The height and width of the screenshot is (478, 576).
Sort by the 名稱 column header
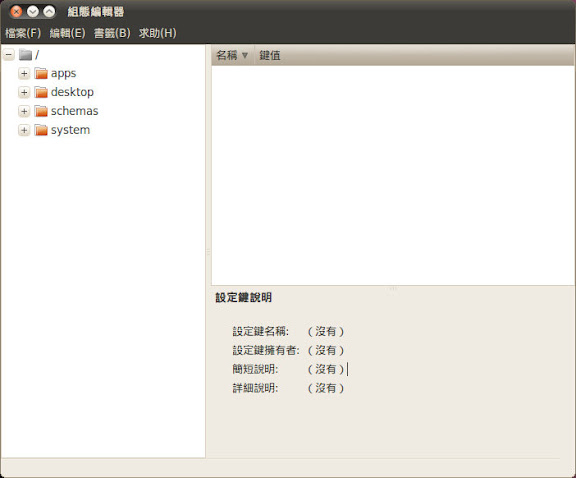[233, 55]
